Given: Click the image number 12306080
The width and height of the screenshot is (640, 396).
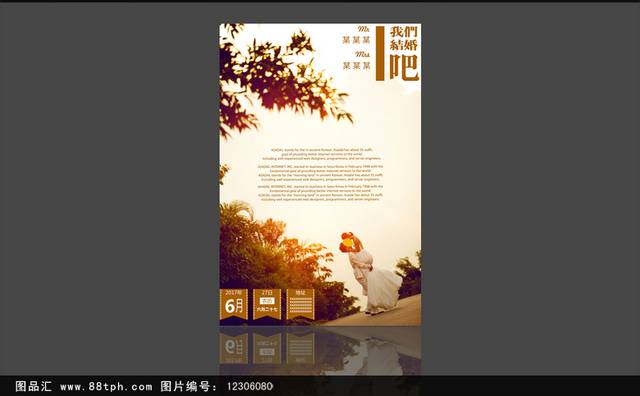Looking at the screenshot, I should pos(250,386).
